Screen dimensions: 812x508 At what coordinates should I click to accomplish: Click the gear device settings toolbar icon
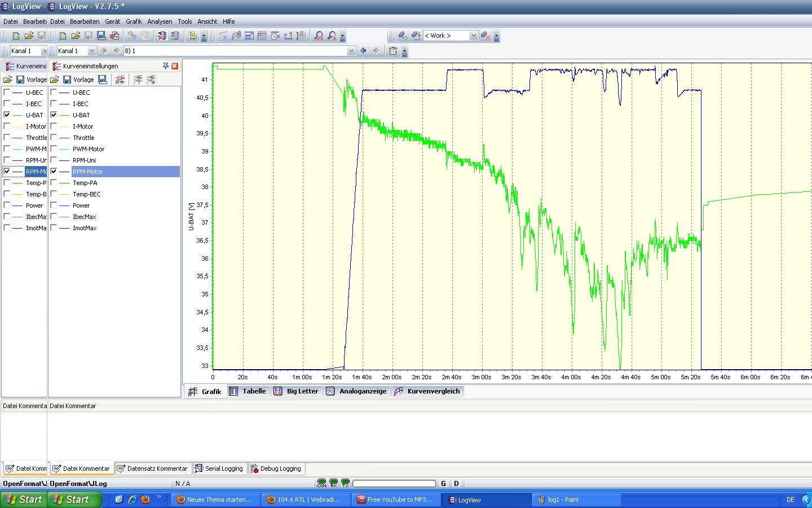pos(193,36)
